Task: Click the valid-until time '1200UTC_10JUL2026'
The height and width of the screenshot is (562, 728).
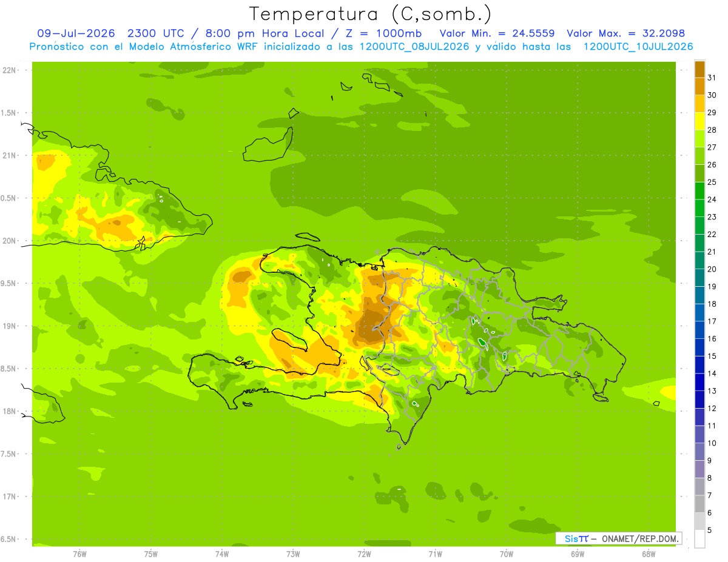Action: 638,47
